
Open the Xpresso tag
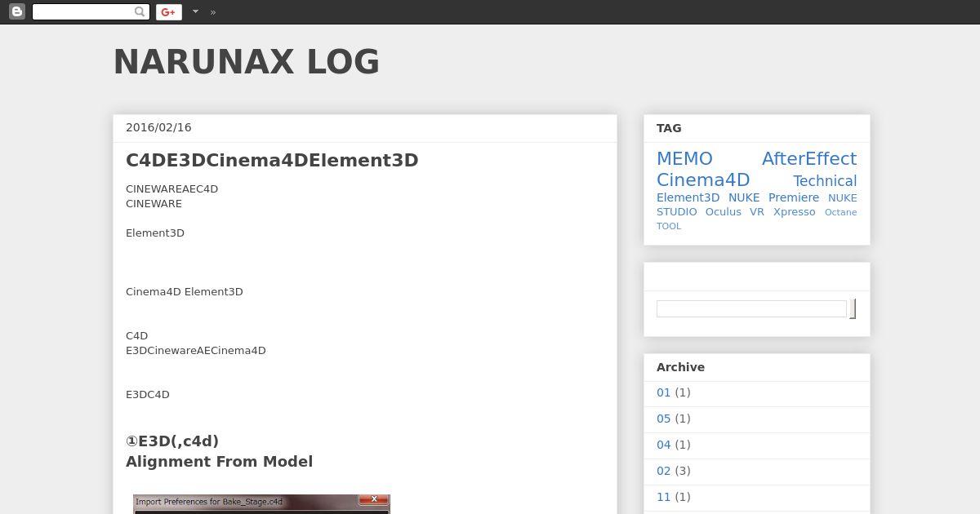[x=795, y=211]
